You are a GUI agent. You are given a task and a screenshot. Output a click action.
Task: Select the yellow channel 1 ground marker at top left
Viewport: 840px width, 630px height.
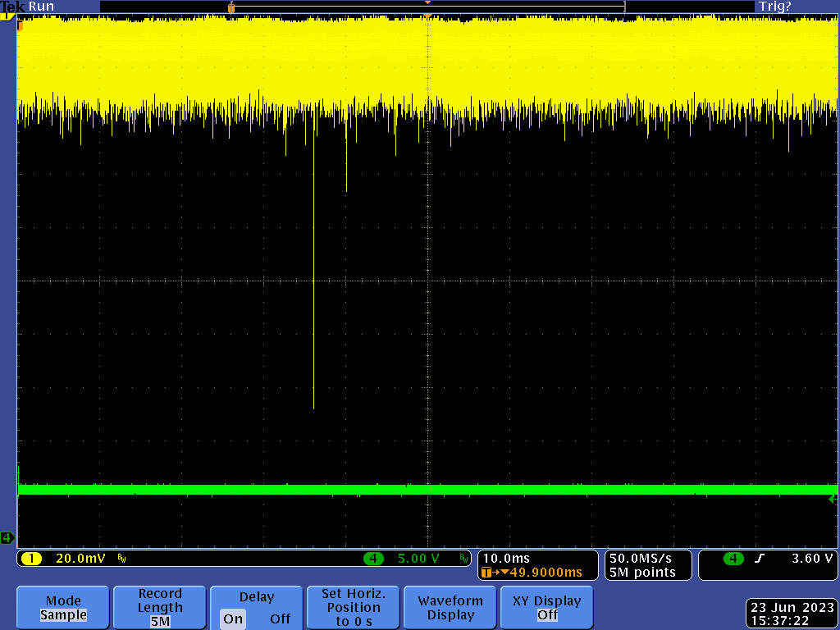point(9,16)
